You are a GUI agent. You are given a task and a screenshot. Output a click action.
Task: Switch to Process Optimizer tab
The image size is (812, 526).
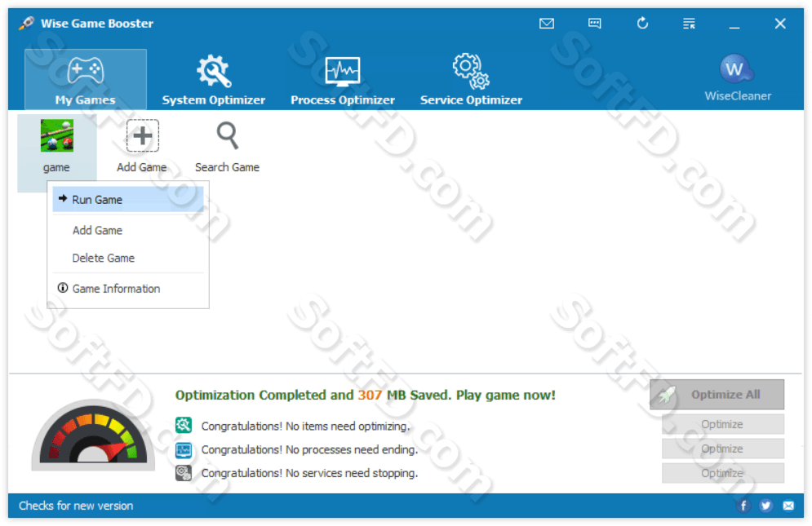pos(342,79)
